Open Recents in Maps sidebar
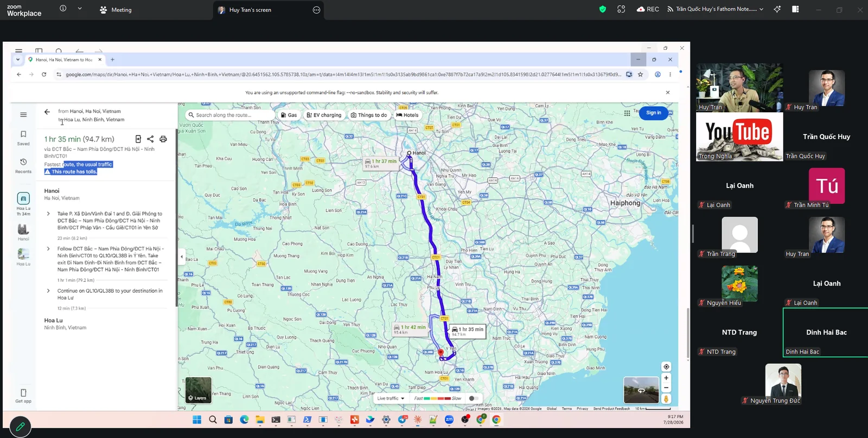 coord(23,165)
